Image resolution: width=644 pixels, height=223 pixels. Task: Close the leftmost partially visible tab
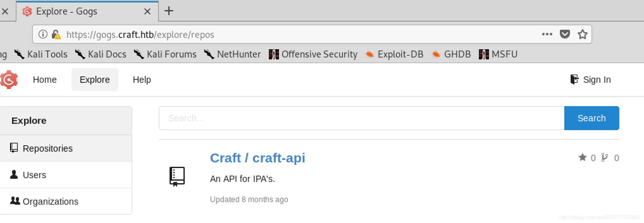point(5,11)
